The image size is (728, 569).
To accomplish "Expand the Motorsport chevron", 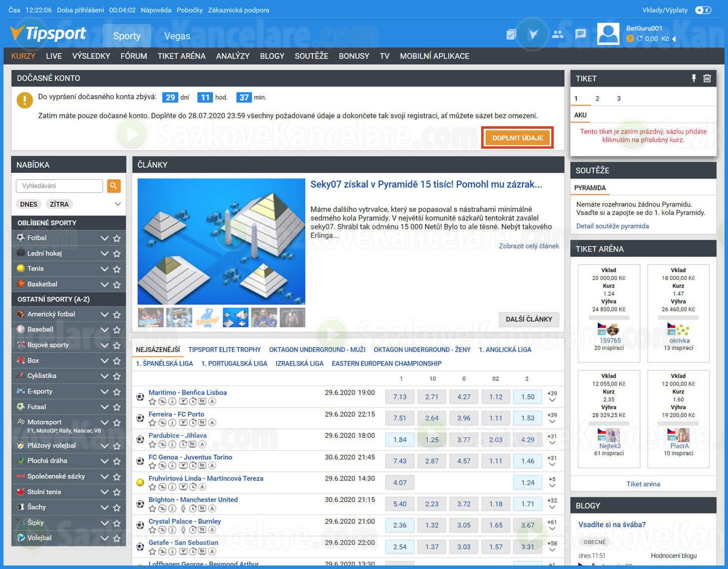I will click(105, 423).
